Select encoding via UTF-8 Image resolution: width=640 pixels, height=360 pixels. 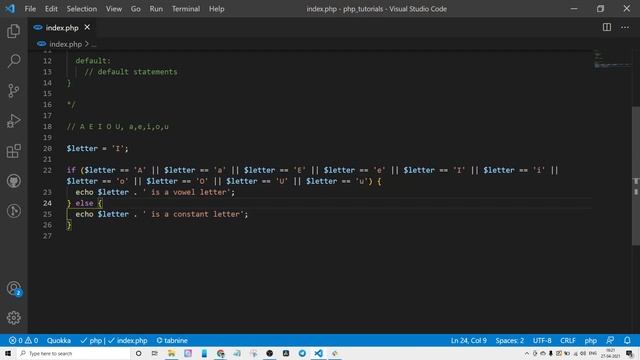tap(542, 340)
